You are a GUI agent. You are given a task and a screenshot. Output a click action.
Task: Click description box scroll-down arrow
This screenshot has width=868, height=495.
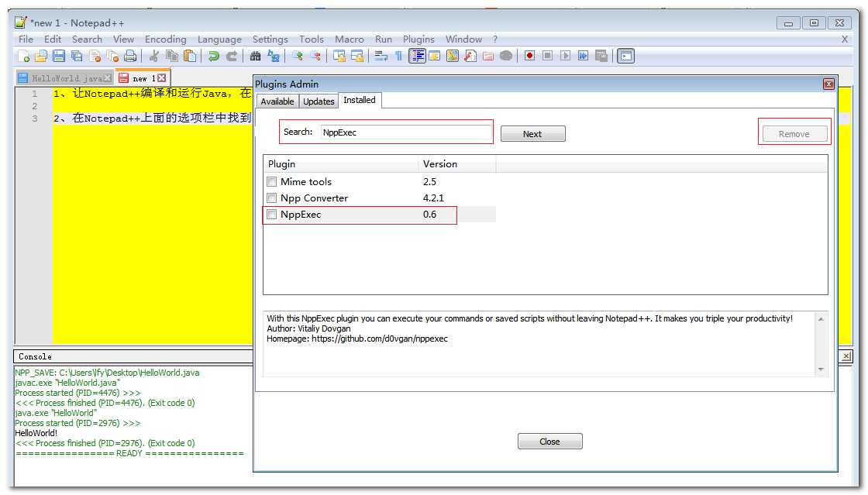(x=821, y=369)
